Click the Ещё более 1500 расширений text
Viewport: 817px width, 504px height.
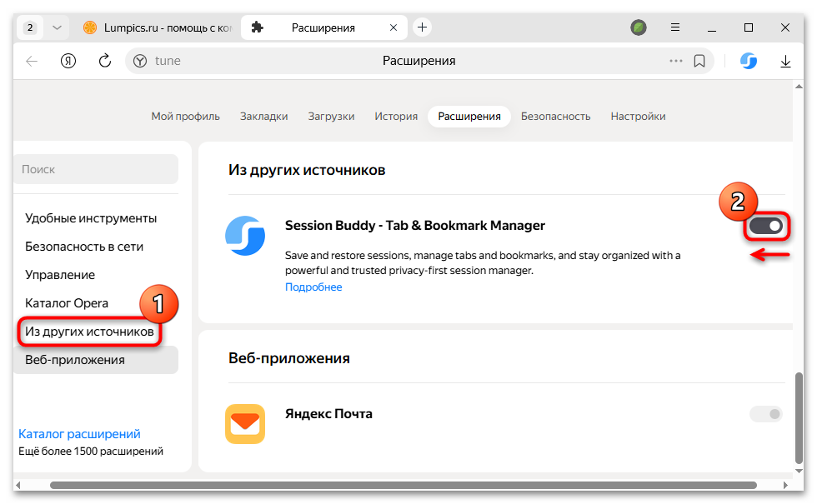click(91, 451)
